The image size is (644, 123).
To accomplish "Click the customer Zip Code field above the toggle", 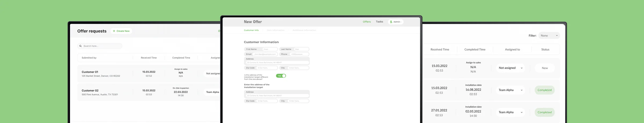I will (267, 68).
